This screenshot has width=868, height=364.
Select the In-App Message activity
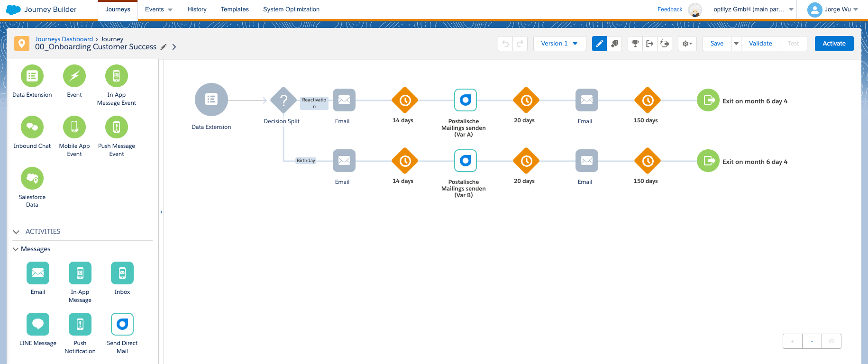80,273
